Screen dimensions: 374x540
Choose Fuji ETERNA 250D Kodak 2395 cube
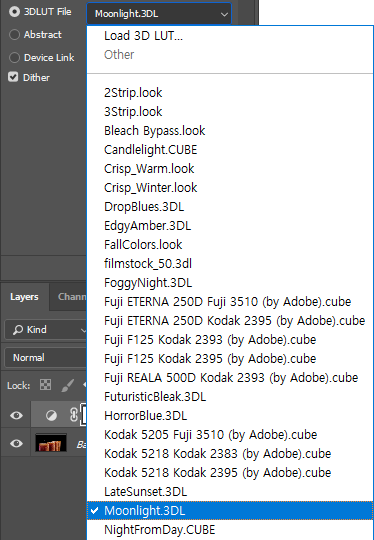click(x=230, y=321)
